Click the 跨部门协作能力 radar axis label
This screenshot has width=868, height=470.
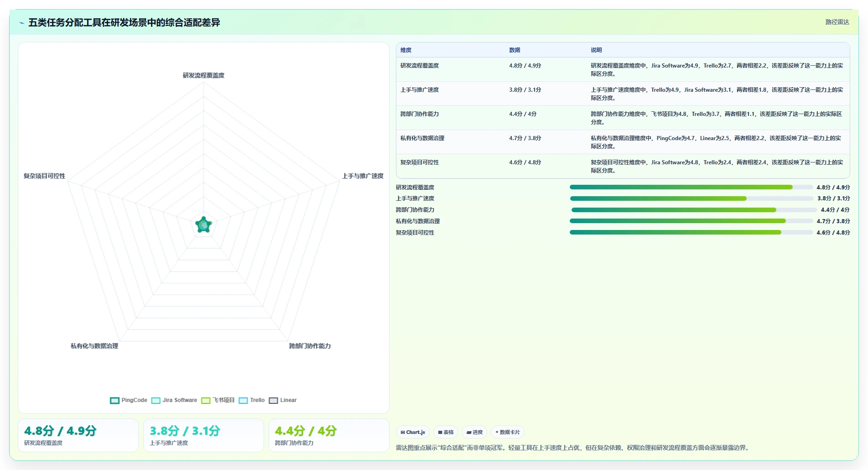[x=310, y=346]
